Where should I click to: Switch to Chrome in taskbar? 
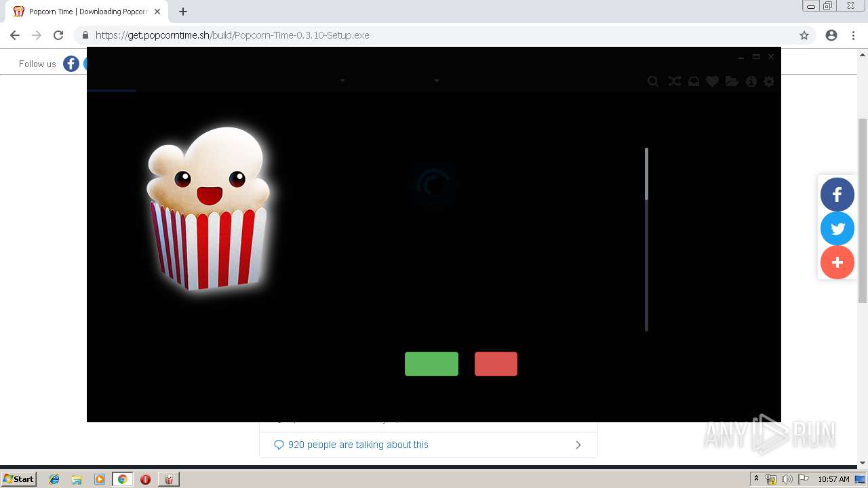(x=122, y=479)
